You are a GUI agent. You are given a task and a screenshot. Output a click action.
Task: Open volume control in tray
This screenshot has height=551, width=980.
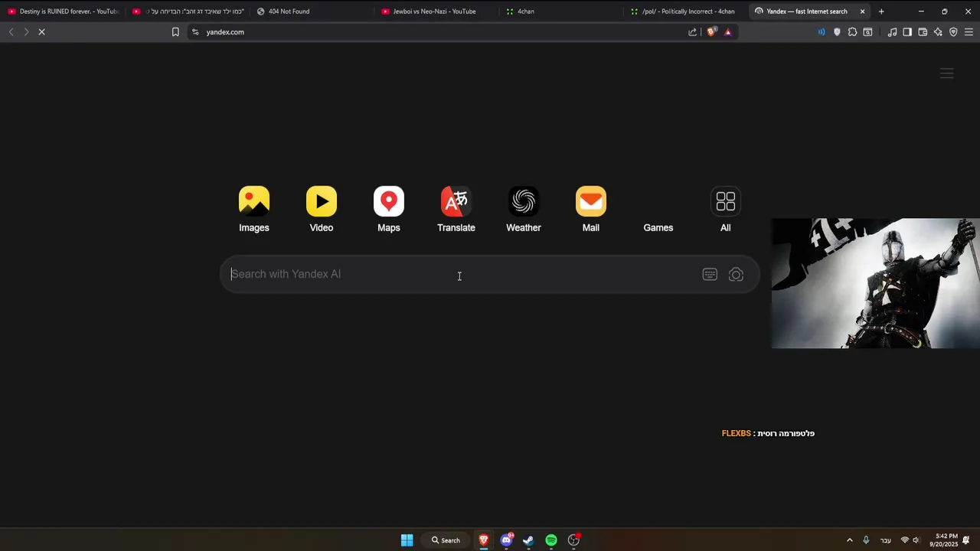(916, 540)
